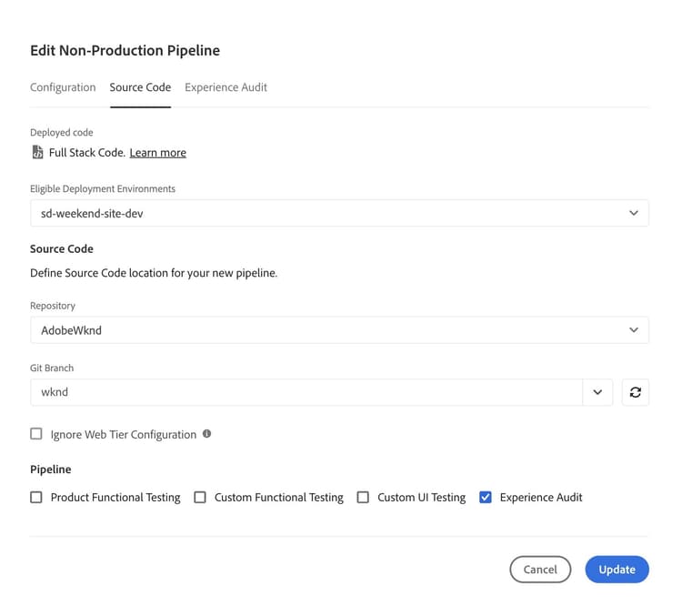This screenshot has width=682, height=616.
Task: Click the Git Branch field showing wknd
Action: click(x=306, y=392)
